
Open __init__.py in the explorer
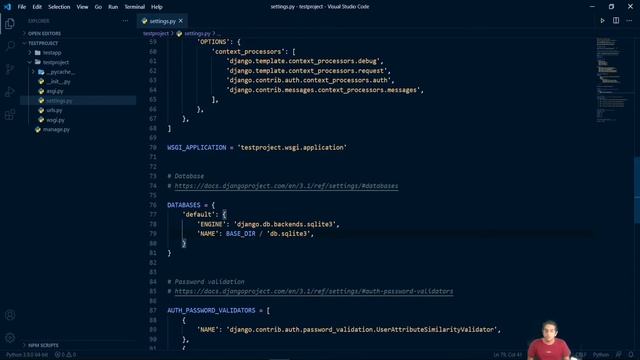[x=58, y=82]
